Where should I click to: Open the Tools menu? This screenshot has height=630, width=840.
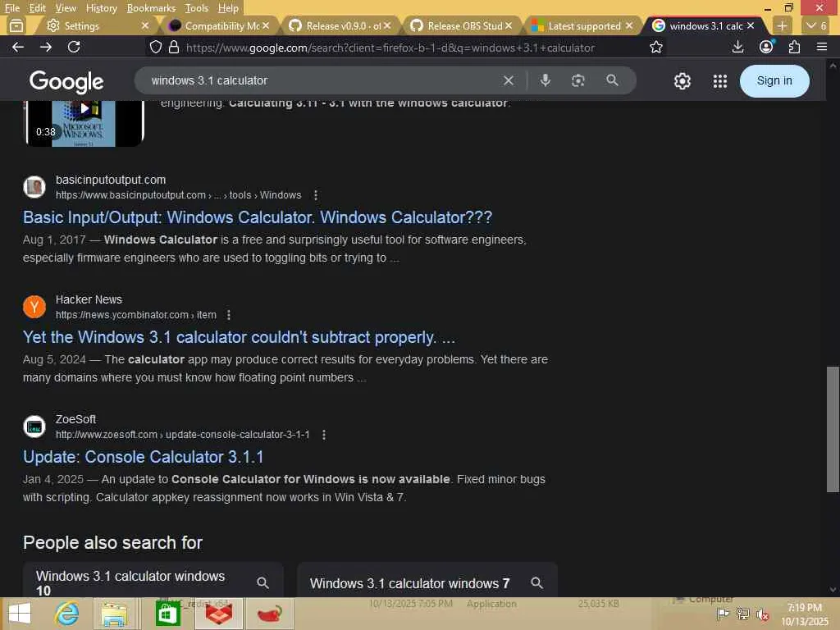[x=197, y=8]
